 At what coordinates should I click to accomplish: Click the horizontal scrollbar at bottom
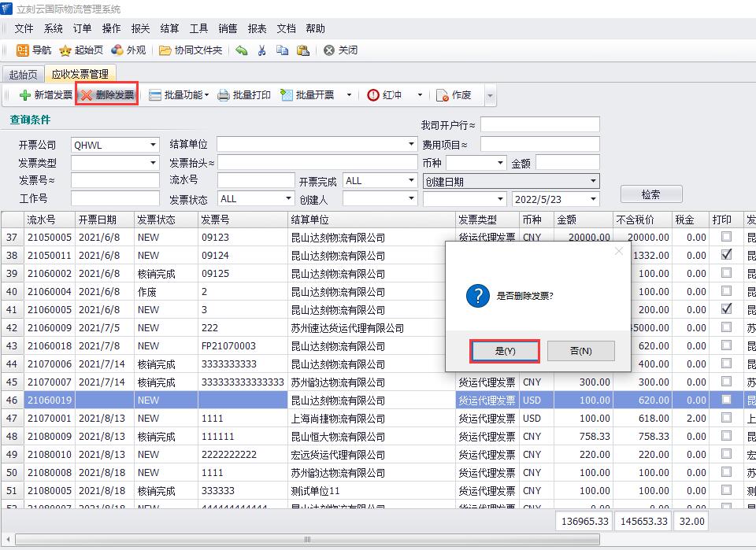(307, 540)
